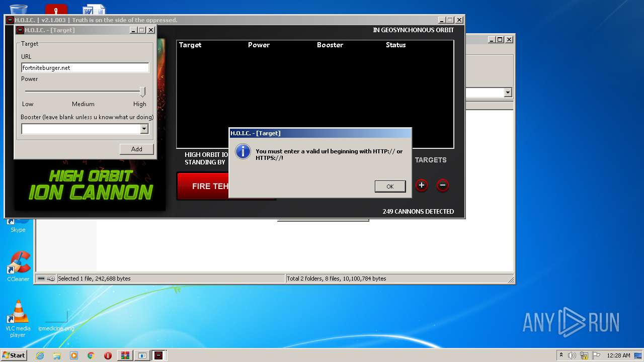Click the TARGETS label
The height and width of the screenshot is (362, 644).
pos(431,160)
